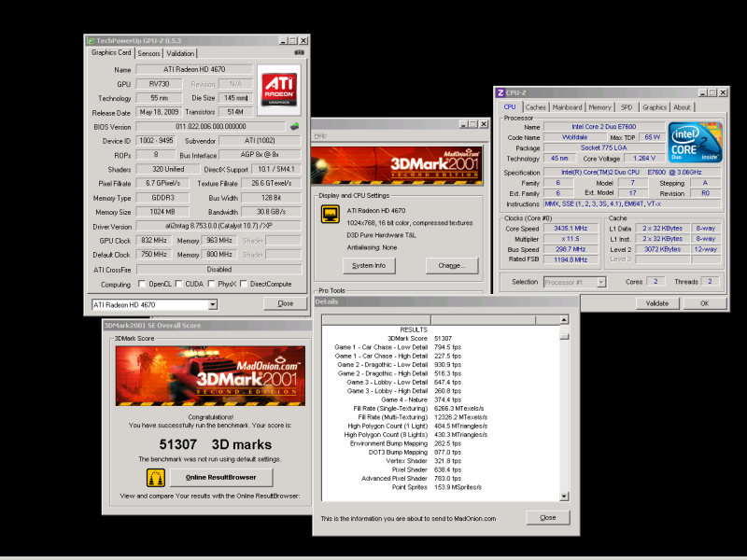
Task: Click the Close button in Details window
Action: click(548, 517)
